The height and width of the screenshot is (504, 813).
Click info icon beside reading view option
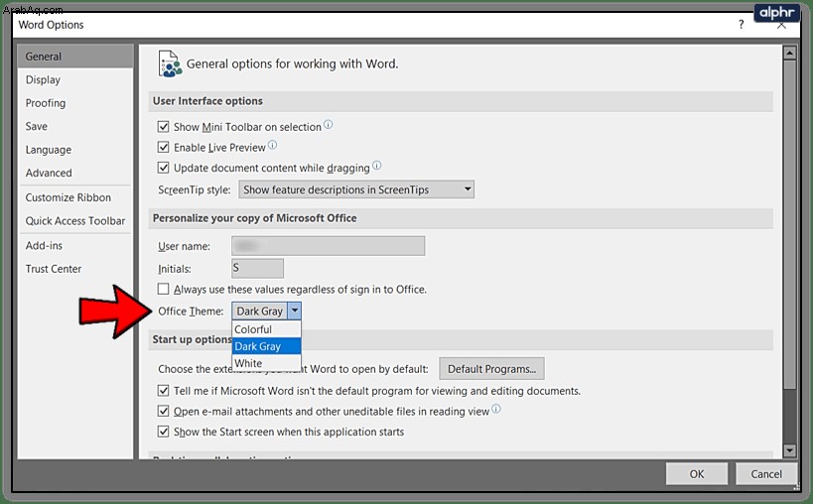(x=496, y=409)
